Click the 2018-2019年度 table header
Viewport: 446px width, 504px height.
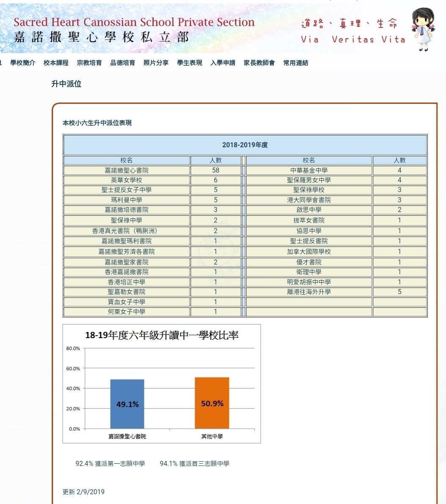click(x=245, y=145)
